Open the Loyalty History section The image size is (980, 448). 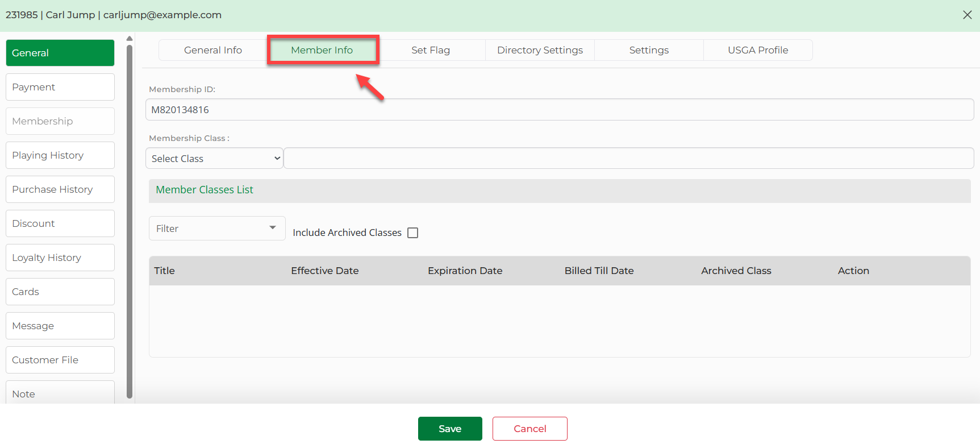tap(60, 258)
